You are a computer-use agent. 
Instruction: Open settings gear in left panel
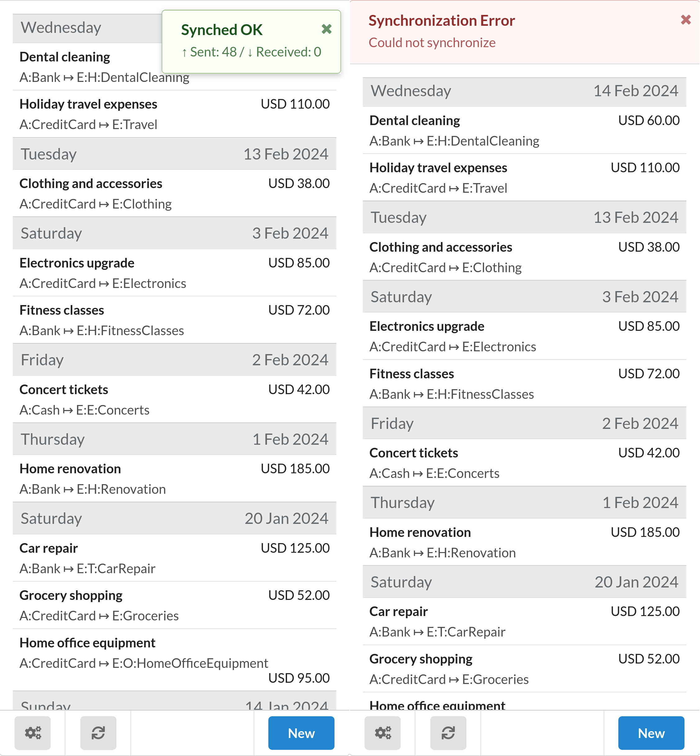point(33,732)
